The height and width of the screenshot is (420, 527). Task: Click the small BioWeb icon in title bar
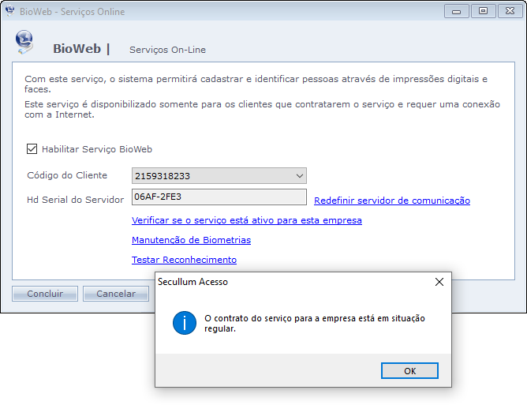9,12
